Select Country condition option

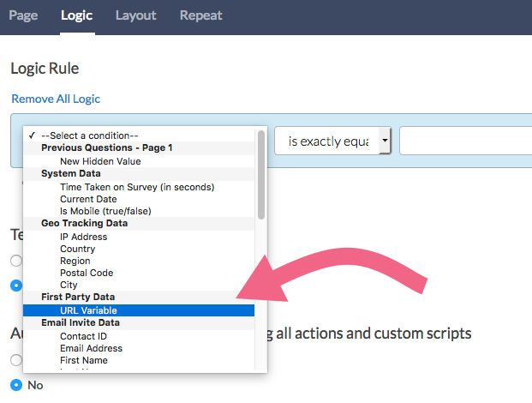[x=77, y=249]
